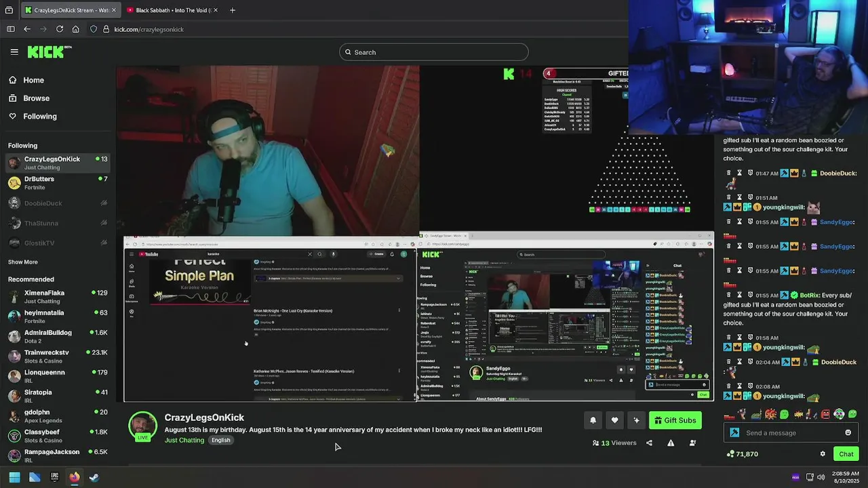Click the user icon beside the report triangle

[x=692, y=443]
